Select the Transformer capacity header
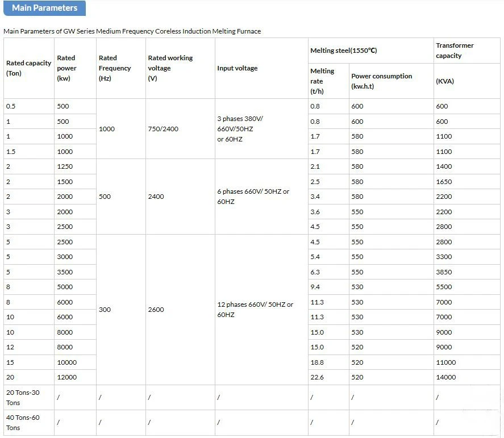The image size is (504, 438). [466, 51]
